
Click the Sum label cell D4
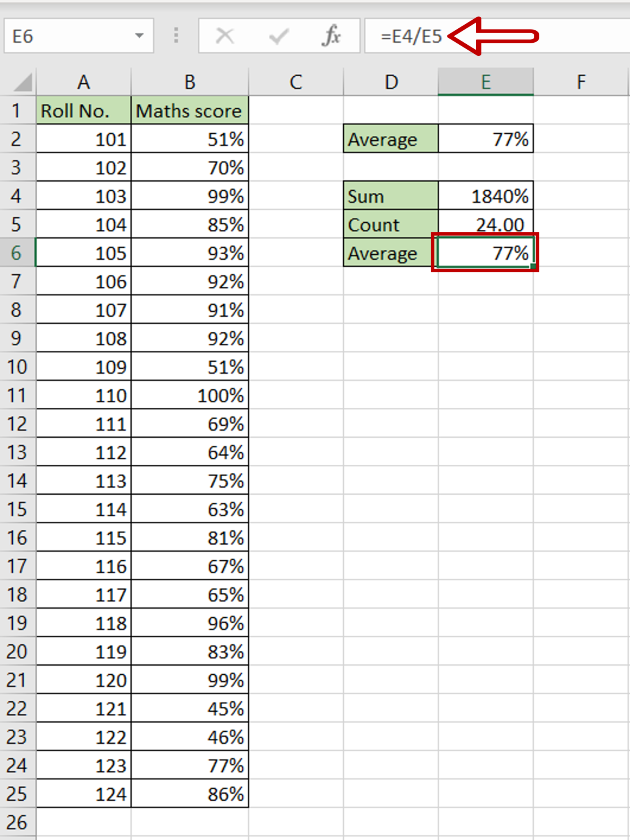coord(390,196)
